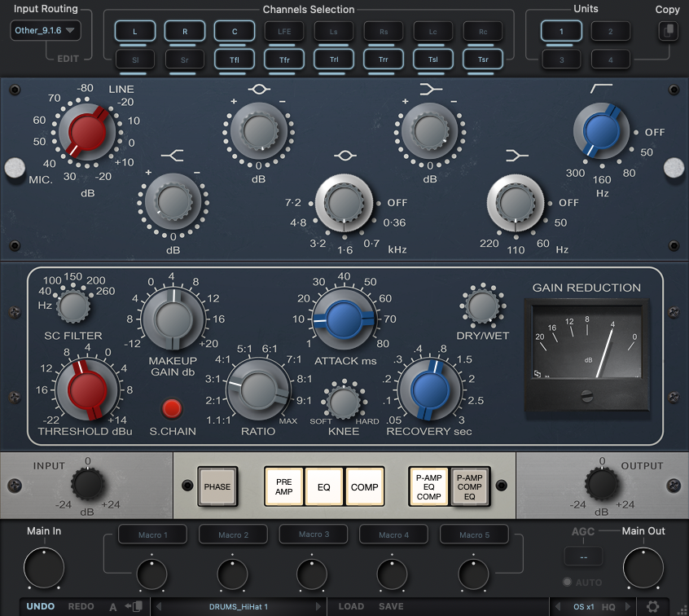Click the A state compare icon
The height and width of the screenshot is (616, 689).
(114, 606)
